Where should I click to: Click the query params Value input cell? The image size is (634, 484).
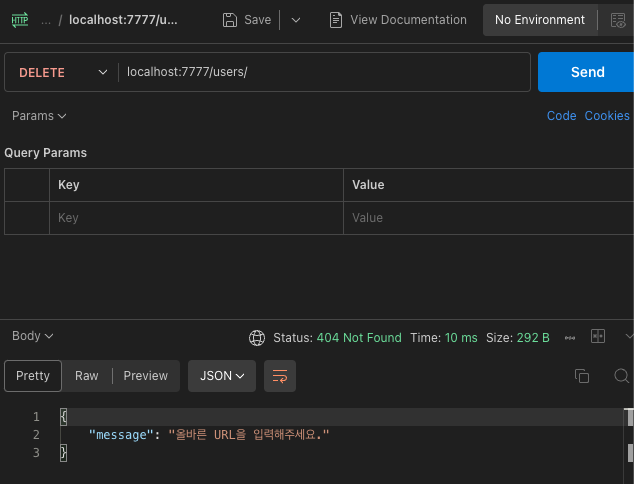coord(488,218)
